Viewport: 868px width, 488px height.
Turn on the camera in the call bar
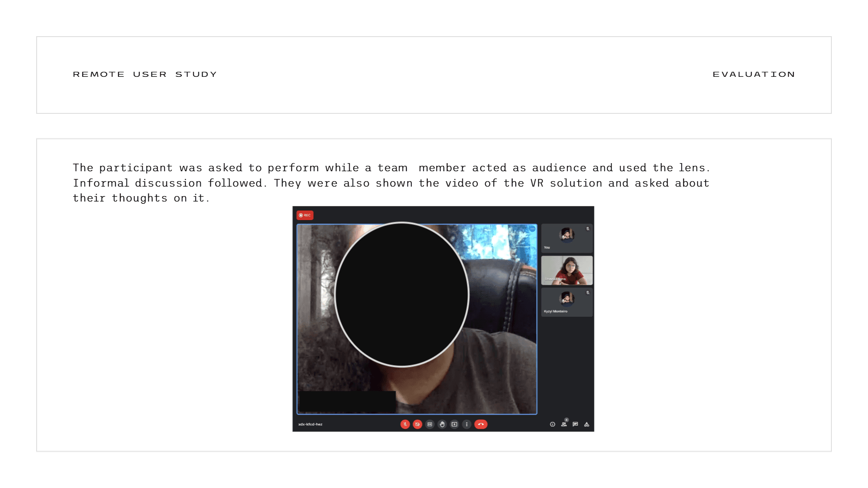417,424
